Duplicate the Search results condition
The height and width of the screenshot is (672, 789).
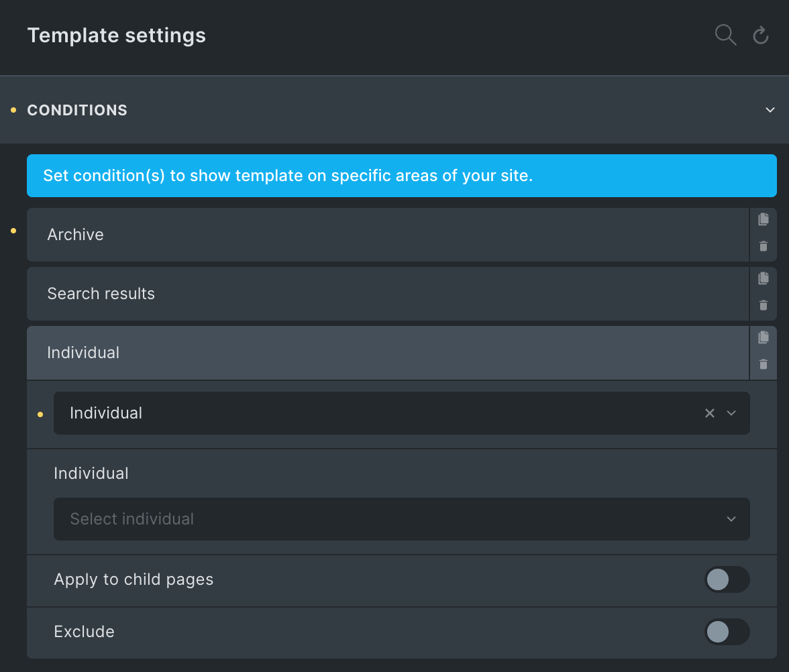pos(764,278)
